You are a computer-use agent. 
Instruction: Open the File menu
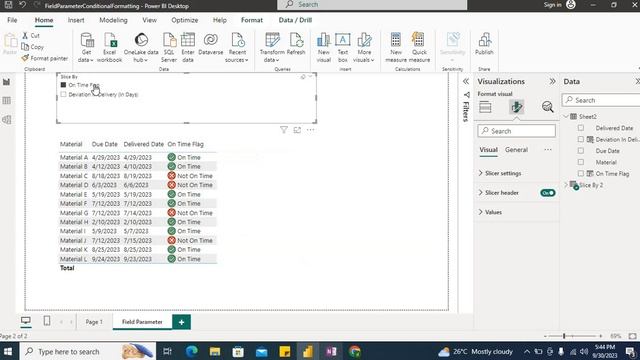click(x=12, y=20)
